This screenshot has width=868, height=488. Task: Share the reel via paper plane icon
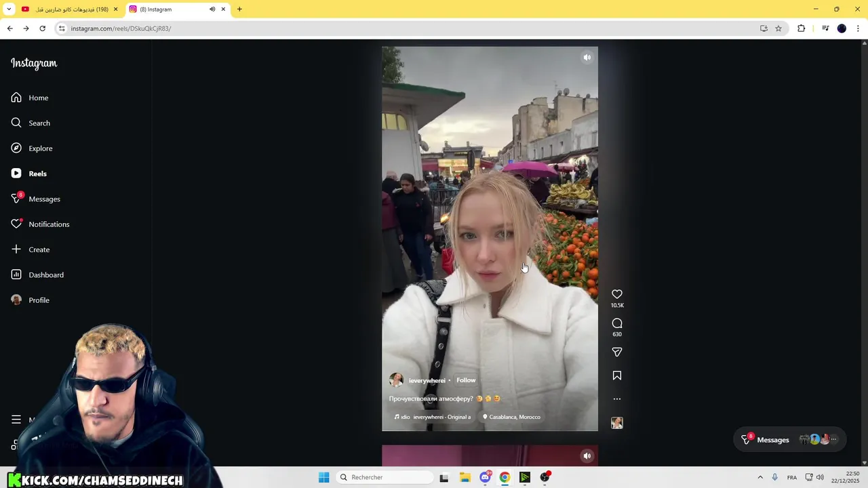pyautogui.click(x=617, y=352)
